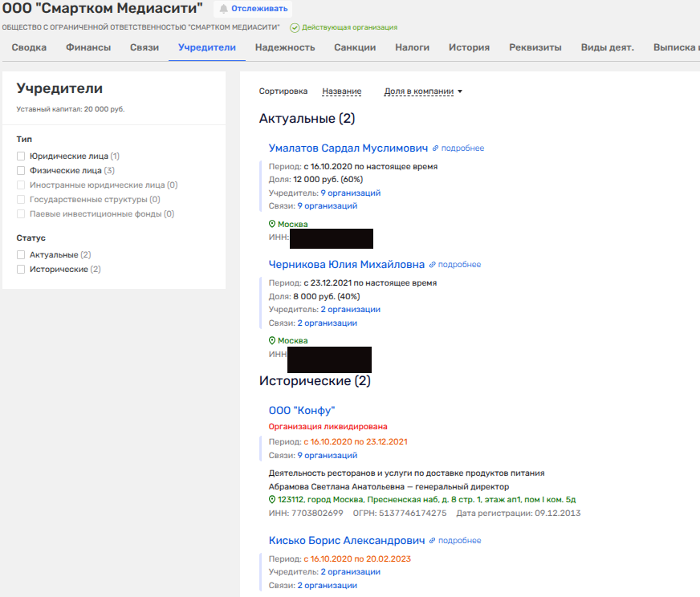Open the Надежность tab
This screenshot has width=700, height=597.
click(285, 47)
